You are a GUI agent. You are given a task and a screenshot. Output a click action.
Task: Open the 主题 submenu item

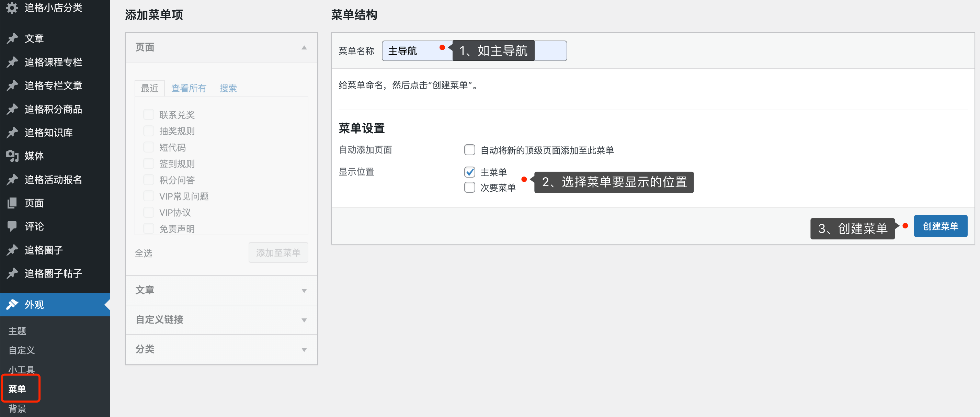click(x=17, y=331)
